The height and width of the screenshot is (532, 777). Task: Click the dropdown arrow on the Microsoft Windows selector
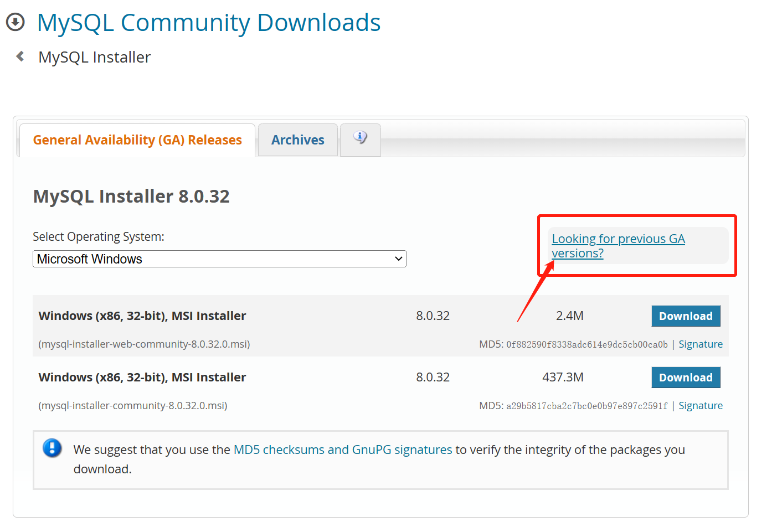[398, 259]
